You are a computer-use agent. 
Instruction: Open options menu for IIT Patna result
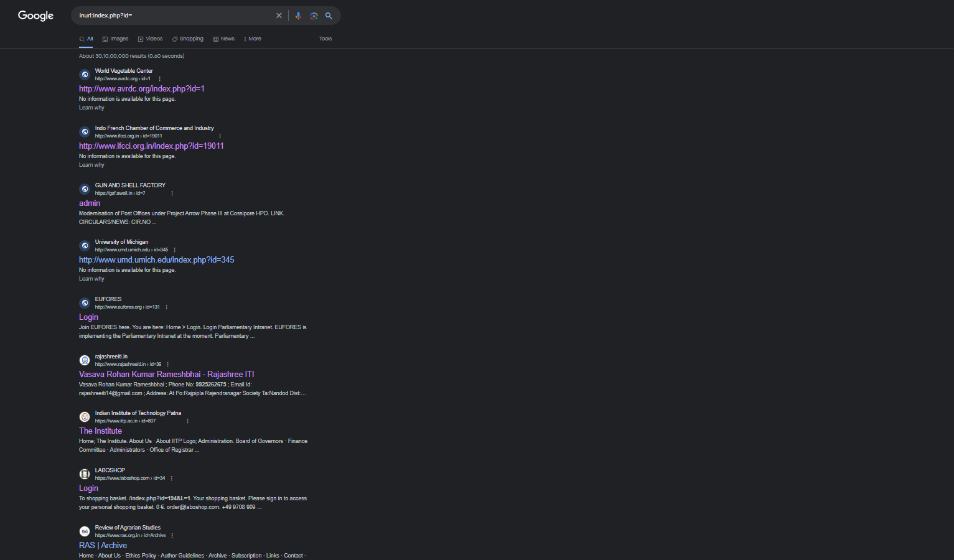point(187,421)
